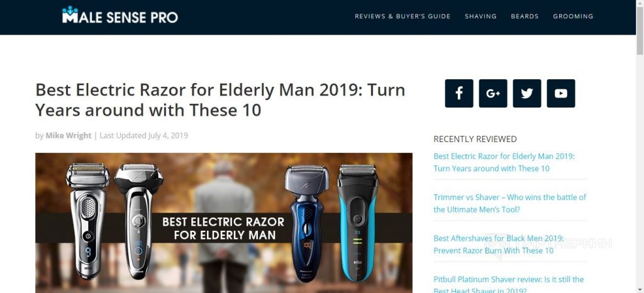644x293 pixels.
Task: Open the Facebook social icon
Action: coord(458,94)
